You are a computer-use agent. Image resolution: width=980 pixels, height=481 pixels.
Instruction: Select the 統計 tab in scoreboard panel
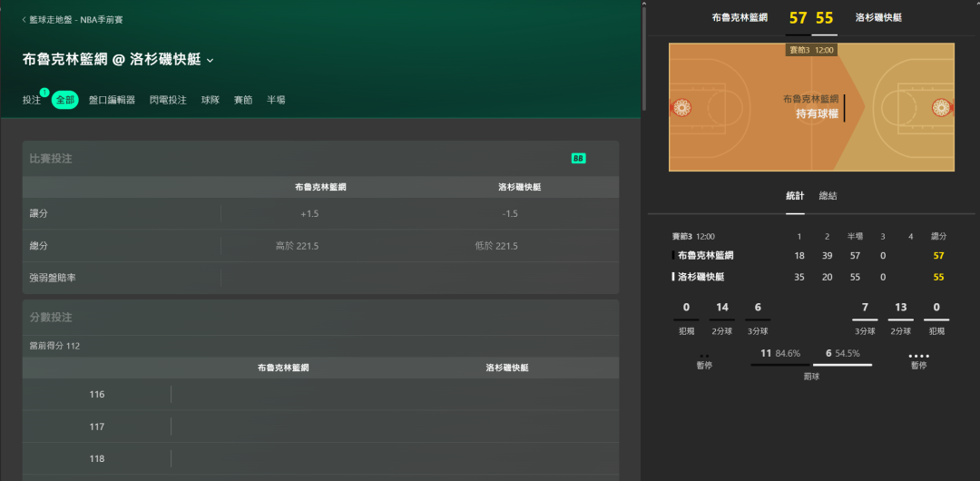coord(795,196)
